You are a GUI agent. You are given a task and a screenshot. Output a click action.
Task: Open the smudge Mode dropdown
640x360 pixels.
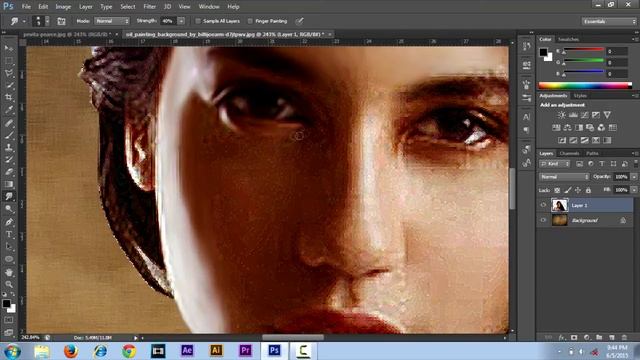tap(112, 21)
